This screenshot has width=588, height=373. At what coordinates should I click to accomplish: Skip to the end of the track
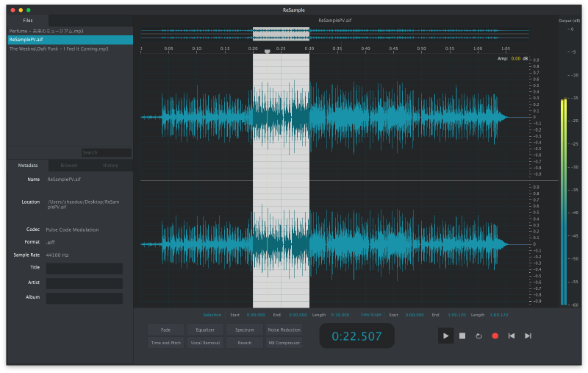(528, 335)
